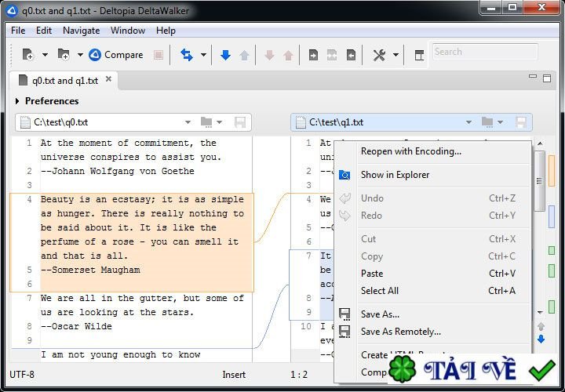Select the q0.txt and q1.txt tab
The width and height of the screenshot is (565, 392).
point(65,81)
